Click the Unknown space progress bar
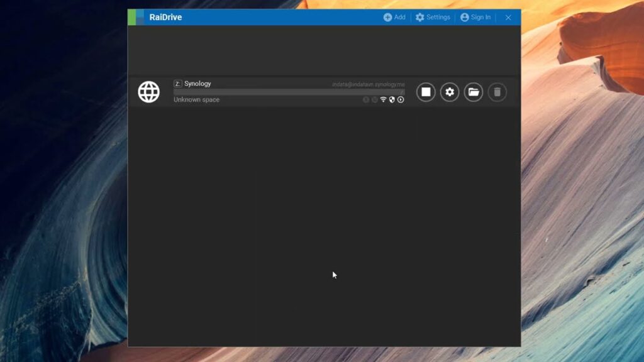Screen dimensions: 644x362 click(x=286, y=91)
